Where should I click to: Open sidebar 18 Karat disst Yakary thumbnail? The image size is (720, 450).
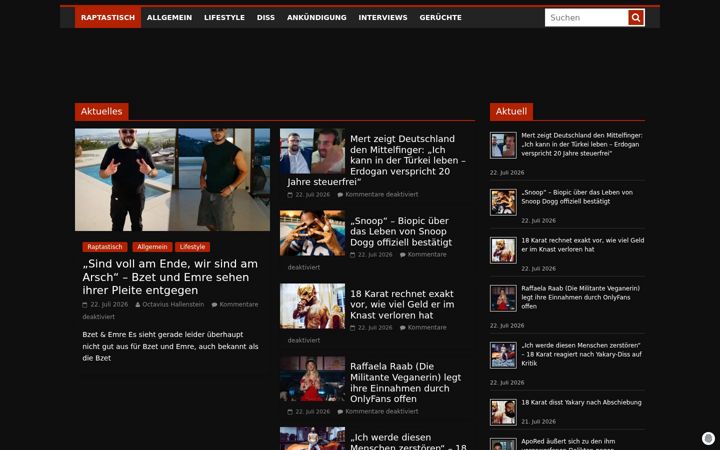tap(503, 412)
